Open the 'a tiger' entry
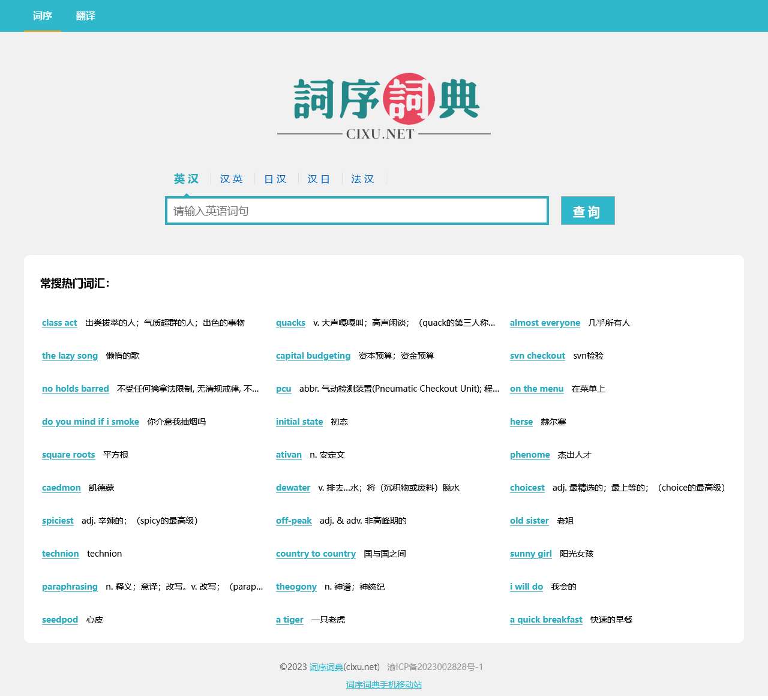Screen dimensions: 768x700 [290, 620]
